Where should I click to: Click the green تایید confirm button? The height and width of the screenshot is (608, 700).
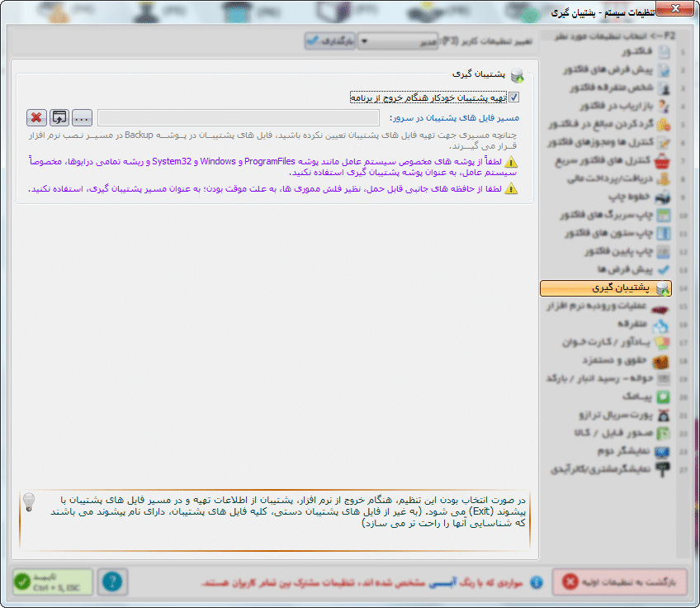click(53, 582)
